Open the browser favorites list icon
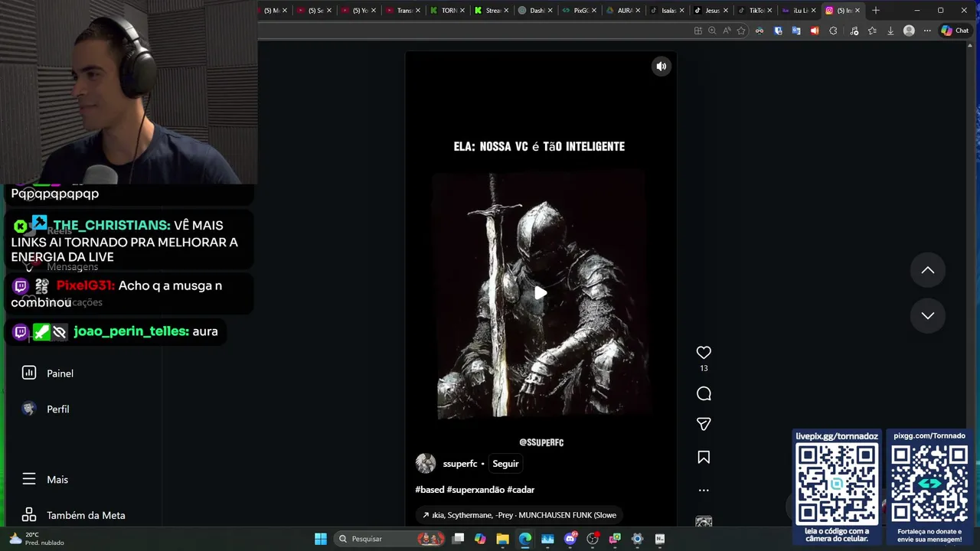980x551 pixels. tap(872, 31)
